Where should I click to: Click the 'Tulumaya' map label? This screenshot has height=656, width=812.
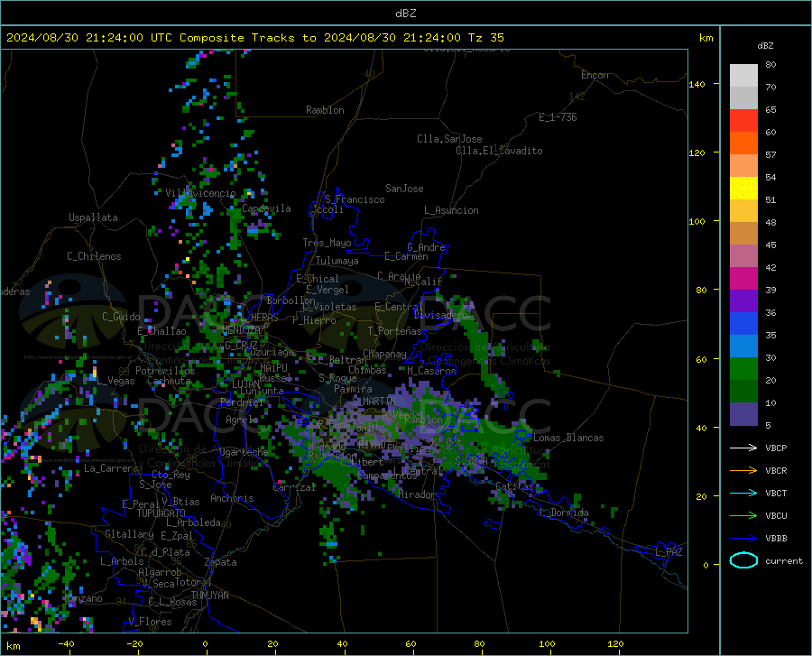337,261
